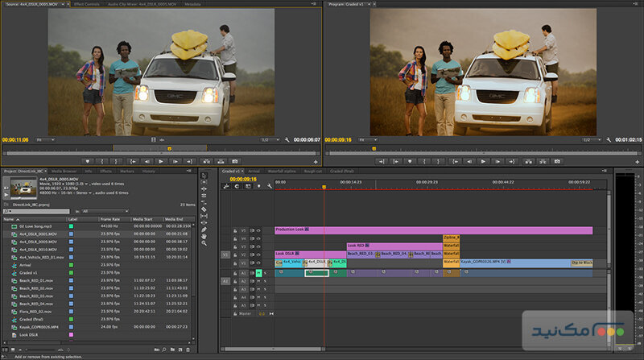Toggle lock on track V5

point(235,230)
